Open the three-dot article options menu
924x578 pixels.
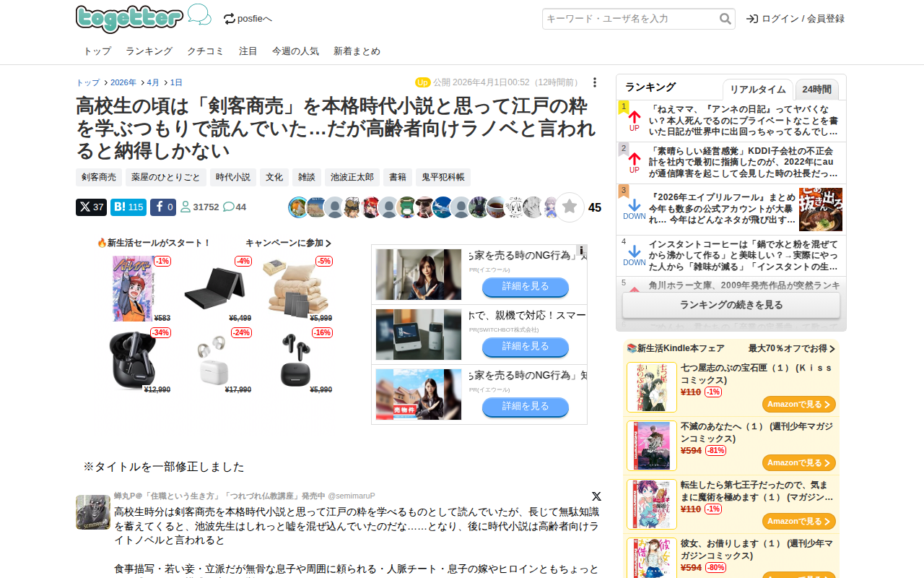point(595,82)
